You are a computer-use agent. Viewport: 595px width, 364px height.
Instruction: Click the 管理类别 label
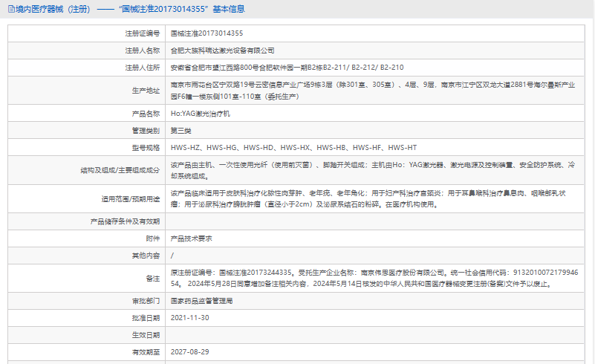146,131
